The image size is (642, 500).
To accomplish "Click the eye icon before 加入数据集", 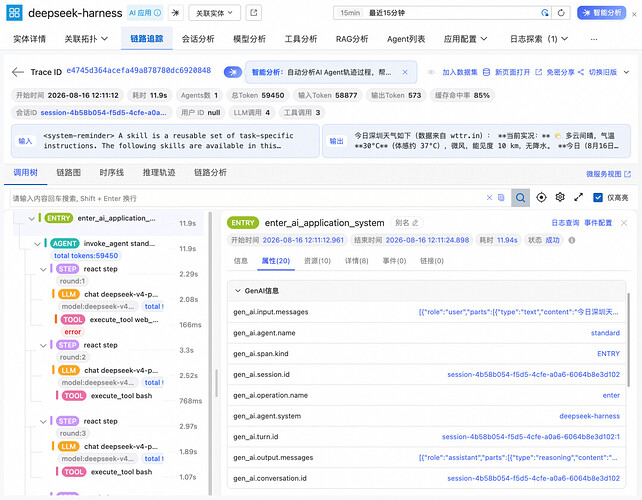I will 431,72.
